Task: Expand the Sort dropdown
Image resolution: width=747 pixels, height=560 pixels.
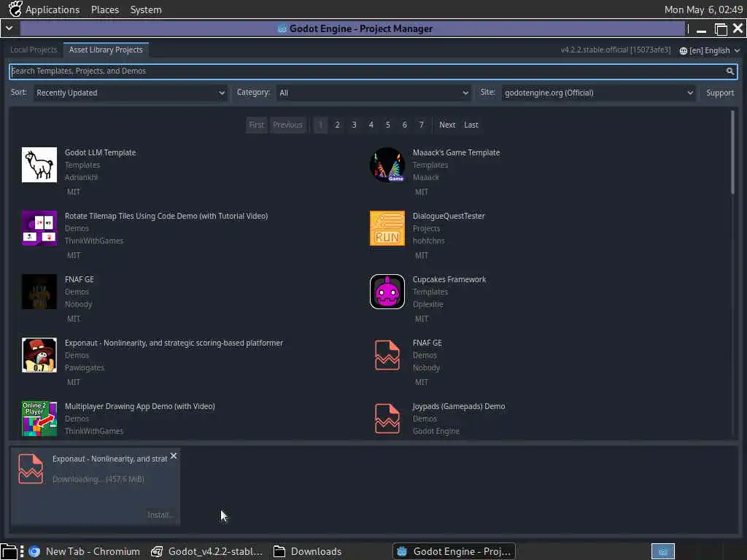Action: 130,93
